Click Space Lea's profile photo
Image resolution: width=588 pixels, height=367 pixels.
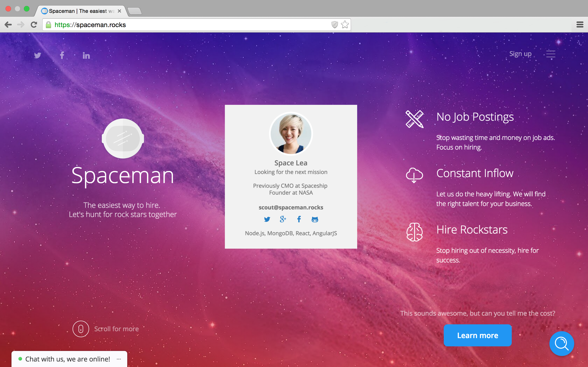point(291,134)
